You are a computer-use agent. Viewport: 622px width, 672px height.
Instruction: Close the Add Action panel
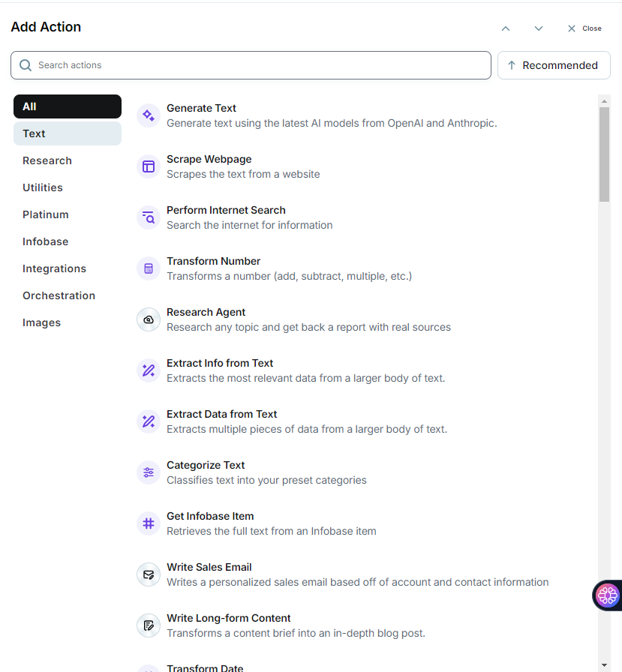(x=584, y=28)
